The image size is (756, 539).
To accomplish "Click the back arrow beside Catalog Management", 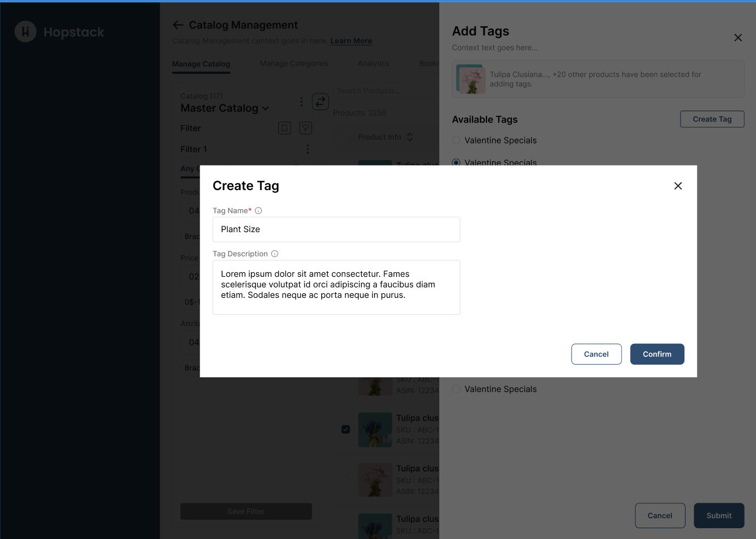I will [x=178, y=25].
